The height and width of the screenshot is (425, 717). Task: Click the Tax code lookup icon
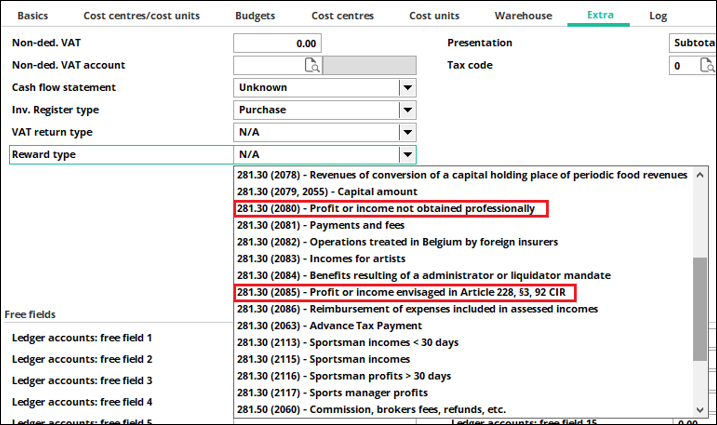(707, 66)
